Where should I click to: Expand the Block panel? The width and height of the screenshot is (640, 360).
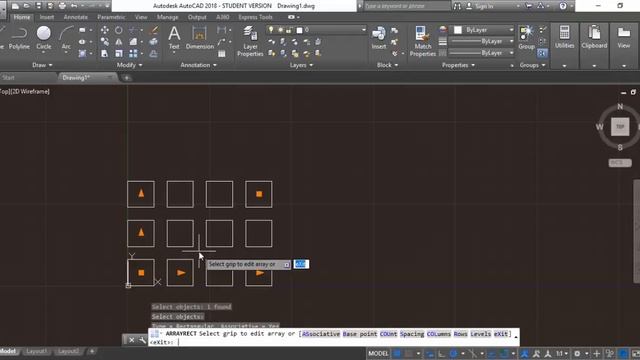387,65
